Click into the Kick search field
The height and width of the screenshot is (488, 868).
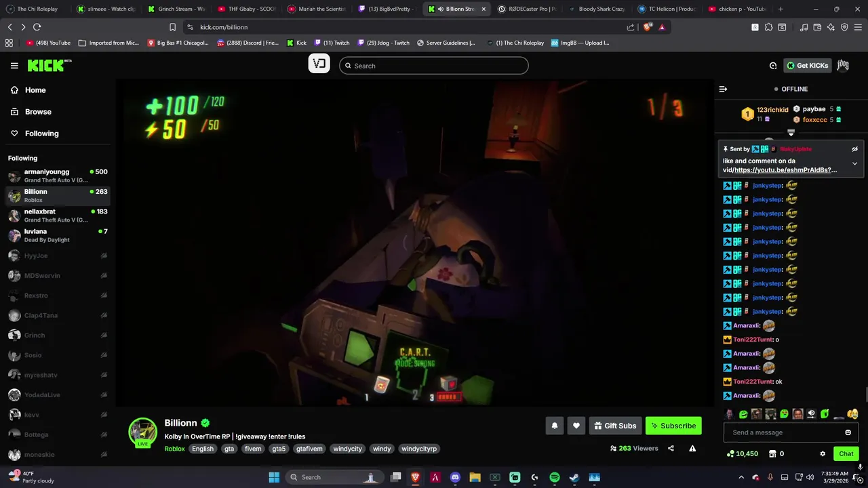pos(434,66)
